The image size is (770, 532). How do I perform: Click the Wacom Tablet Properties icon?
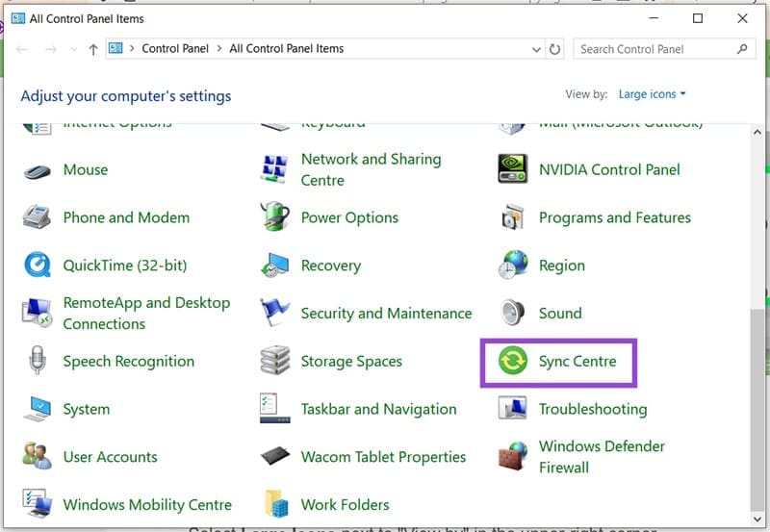pos(275,457)
